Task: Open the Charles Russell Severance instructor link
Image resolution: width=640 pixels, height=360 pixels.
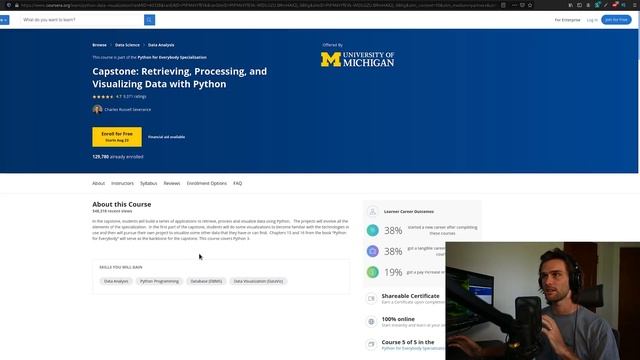Action: point(127,109)
